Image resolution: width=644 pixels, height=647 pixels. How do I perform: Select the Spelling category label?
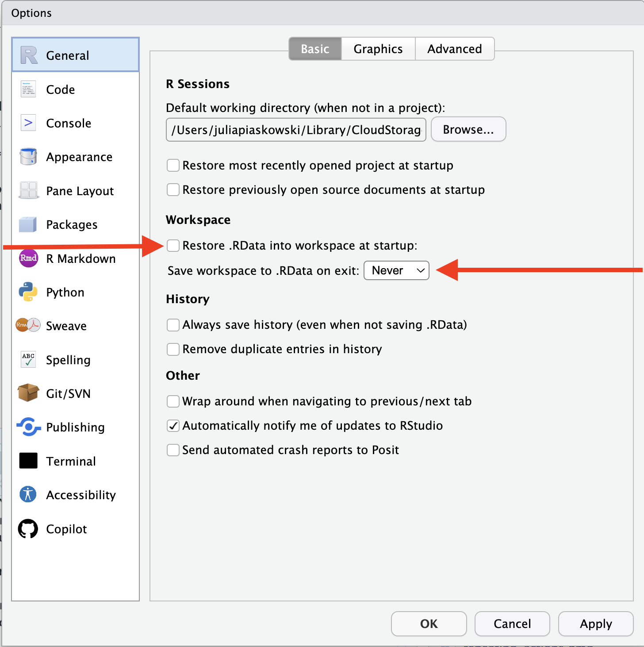tap(68, 360)
